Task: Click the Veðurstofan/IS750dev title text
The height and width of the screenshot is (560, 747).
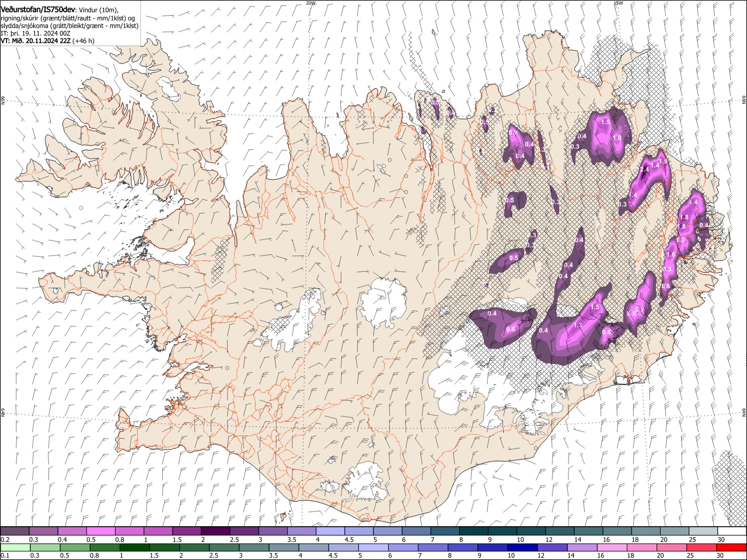Action: (37, 9)
